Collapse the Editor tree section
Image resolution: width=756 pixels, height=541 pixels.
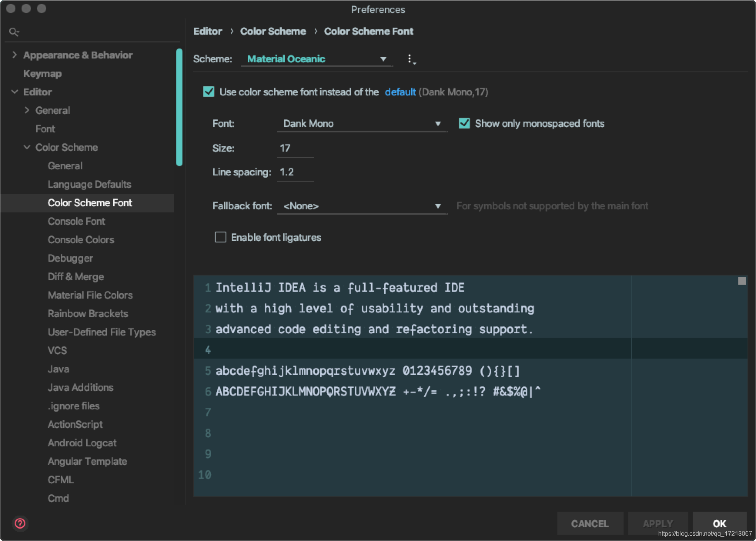(x=15, y=92)
